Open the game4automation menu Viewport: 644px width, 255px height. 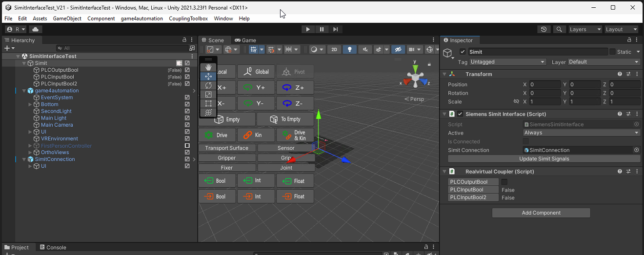pyautogui.click(x=141, y=19)
